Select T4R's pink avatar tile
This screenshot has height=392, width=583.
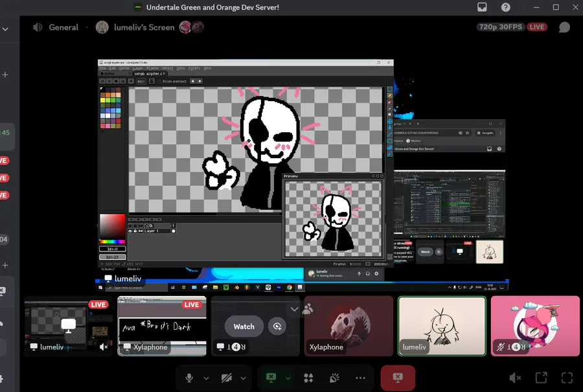click(x=535, y=326)
